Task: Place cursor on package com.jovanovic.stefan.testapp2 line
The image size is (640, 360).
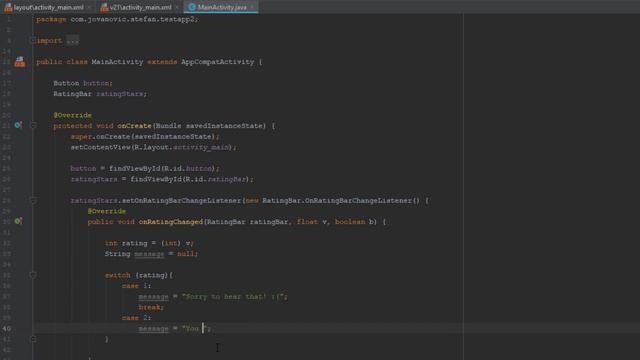Action: (117, 19)
